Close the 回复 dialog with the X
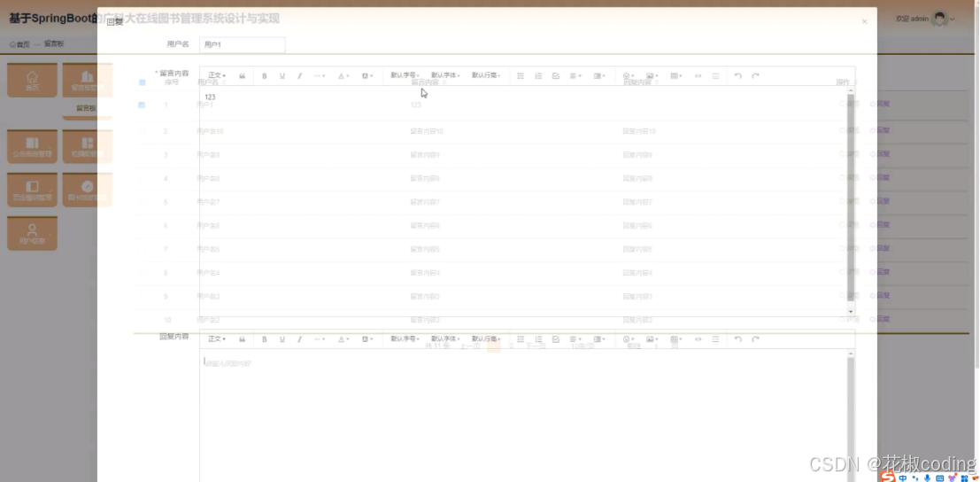980x482 pixels. [x=864, y=21]
